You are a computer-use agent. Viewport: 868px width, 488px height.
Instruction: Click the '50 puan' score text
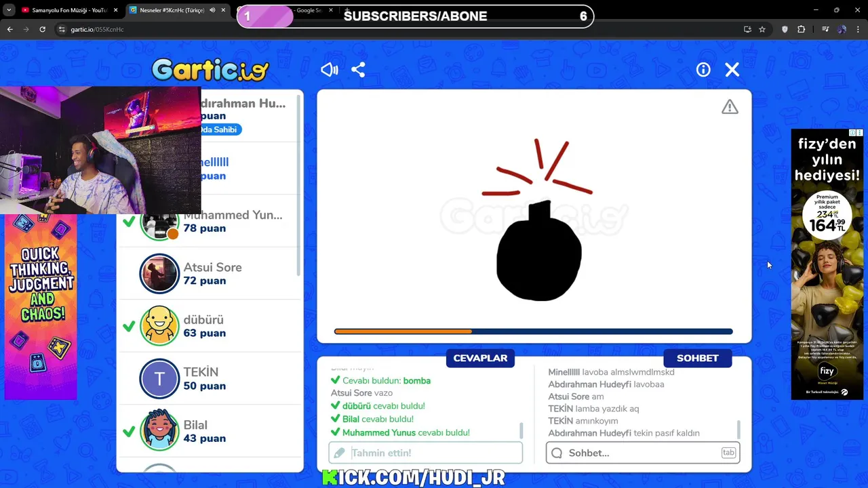pyautogui.click(x=204, y=386)
